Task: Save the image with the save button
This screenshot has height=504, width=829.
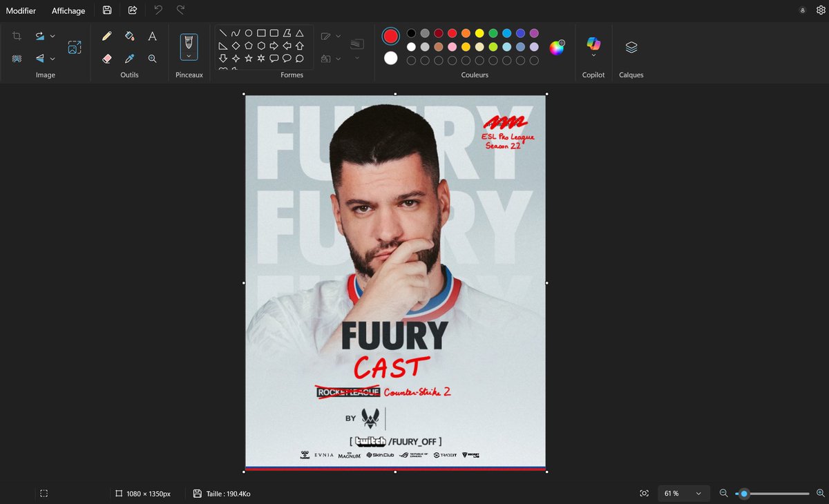Action: click(106, 10)
